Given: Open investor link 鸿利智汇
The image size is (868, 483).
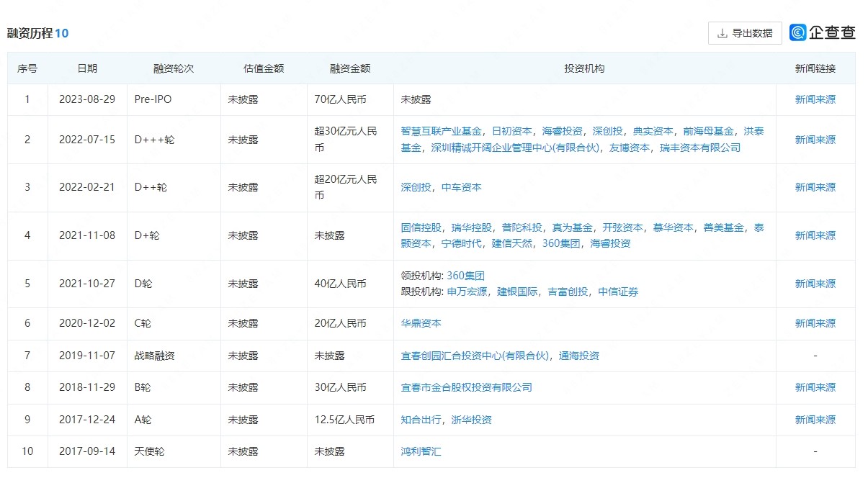Looking at the screenshot, I should 421,451.
